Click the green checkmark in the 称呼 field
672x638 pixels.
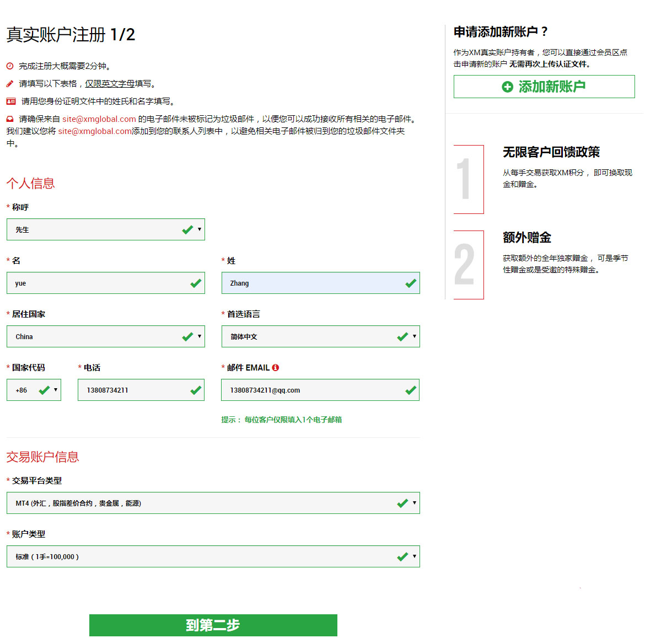pos(187,230)
